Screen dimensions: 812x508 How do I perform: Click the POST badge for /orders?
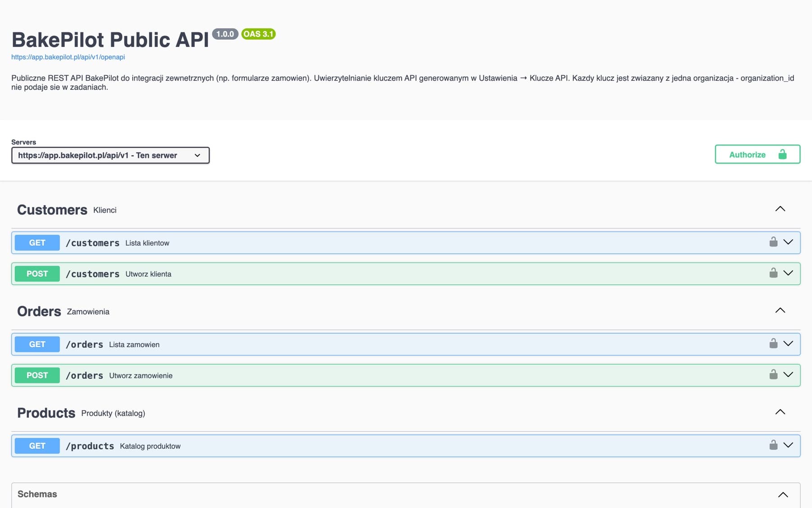tap(37, 376)
